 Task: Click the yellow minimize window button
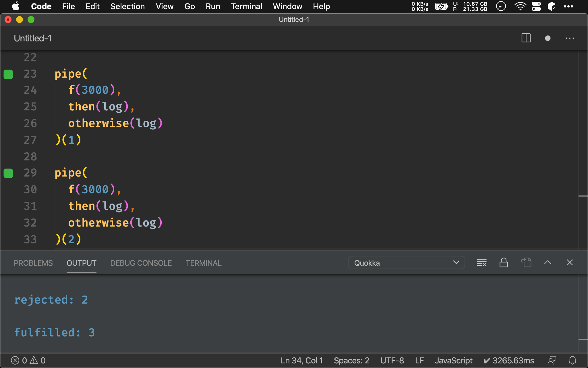click(x=20, y=20)
